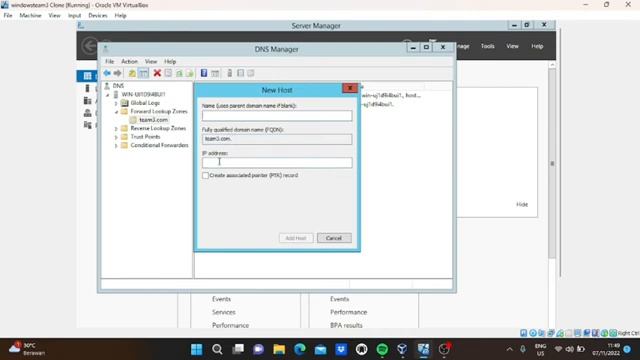Open DNS Manager Action menu
Image resolution: width=640 pixels, height=360 pixels.
(x=129, y=62)
